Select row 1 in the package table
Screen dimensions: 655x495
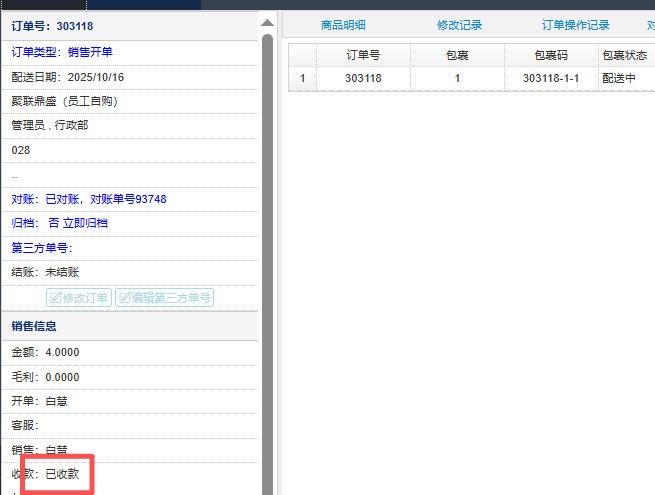coord(302,78)
